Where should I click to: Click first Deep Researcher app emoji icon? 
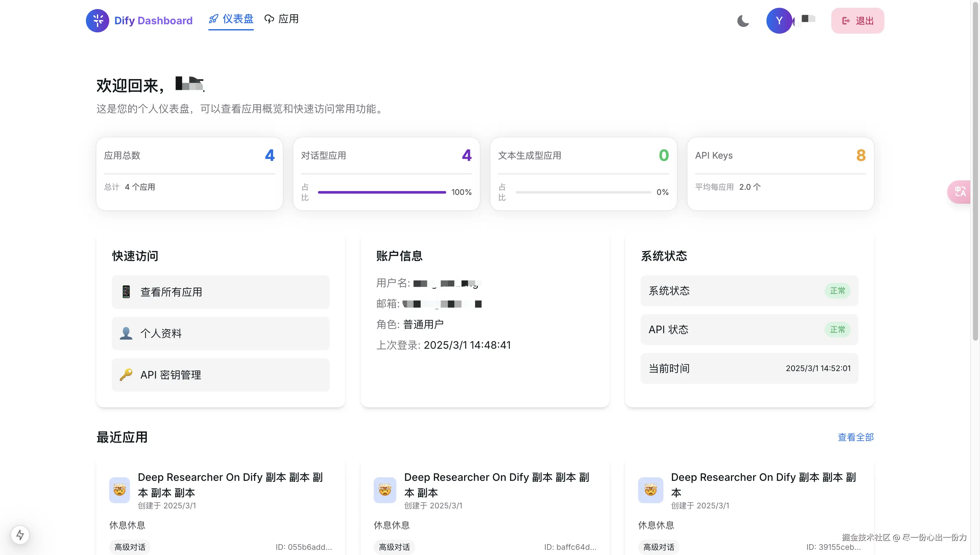point(119,490)
